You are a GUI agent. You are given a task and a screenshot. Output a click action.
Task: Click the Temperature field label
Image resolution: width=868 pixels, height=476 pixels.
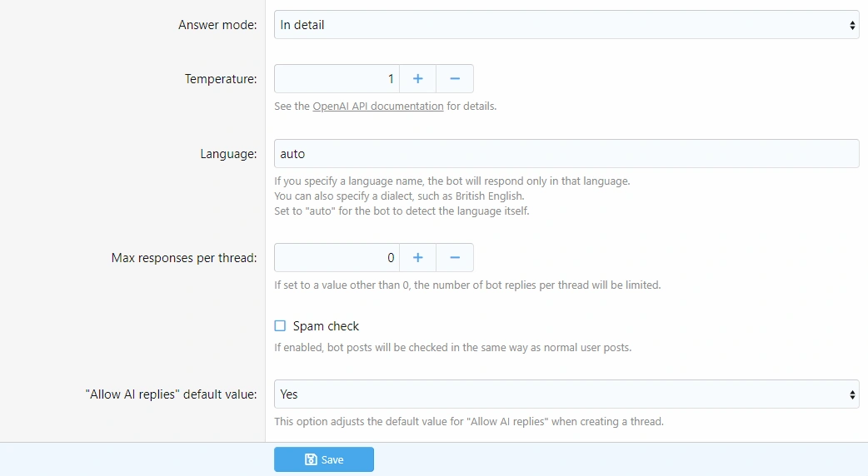click(x=221, y=79)
